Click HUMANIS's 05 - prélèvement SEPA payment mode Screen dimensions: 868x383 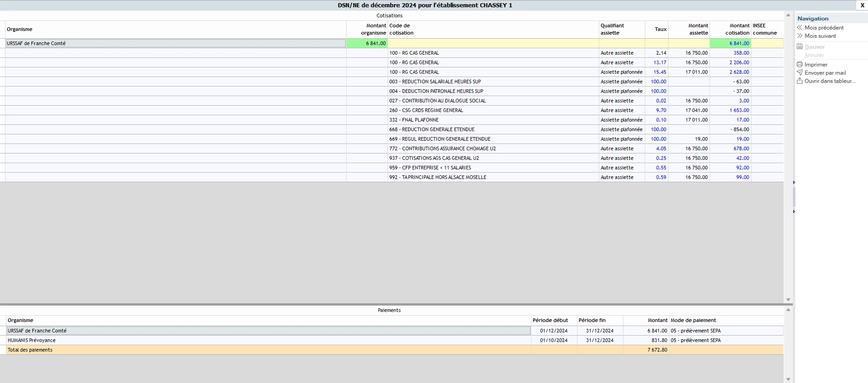click(x=726, y=340)
